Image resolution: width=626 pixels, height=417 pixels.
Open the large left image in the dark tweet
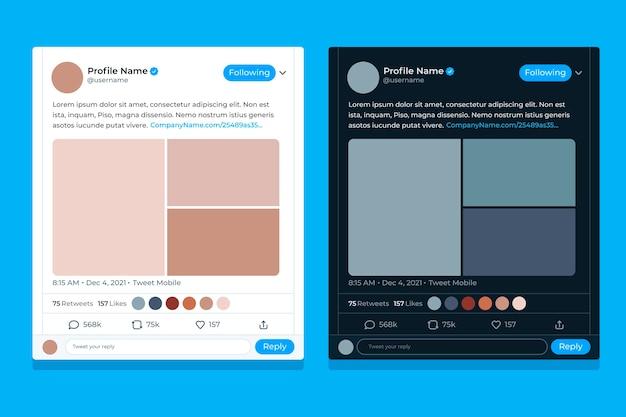[x=404, y=207]
